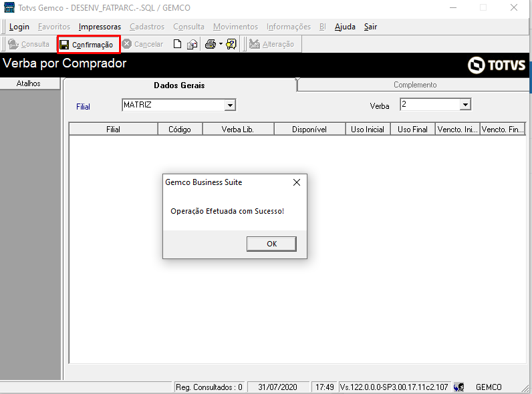Click the new blank document icon
The width and height of the screenshot is (532, 394).
(x=177, y=44)
